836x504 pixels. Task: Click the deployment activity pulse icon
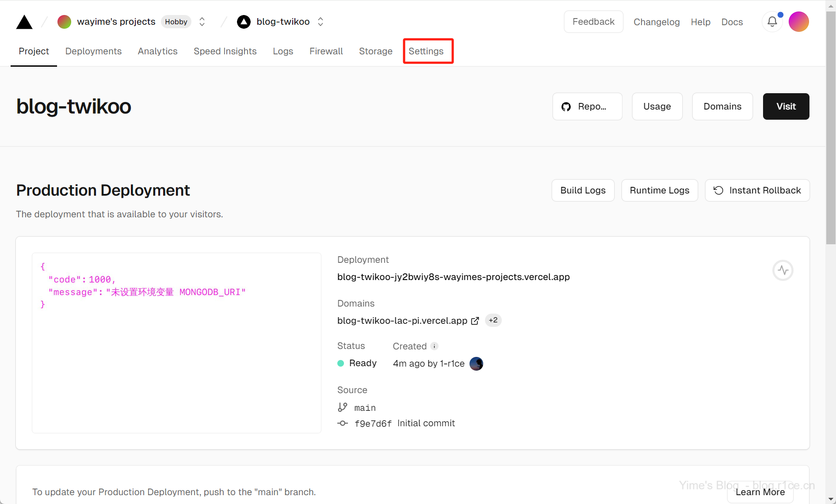pos(783,270)
